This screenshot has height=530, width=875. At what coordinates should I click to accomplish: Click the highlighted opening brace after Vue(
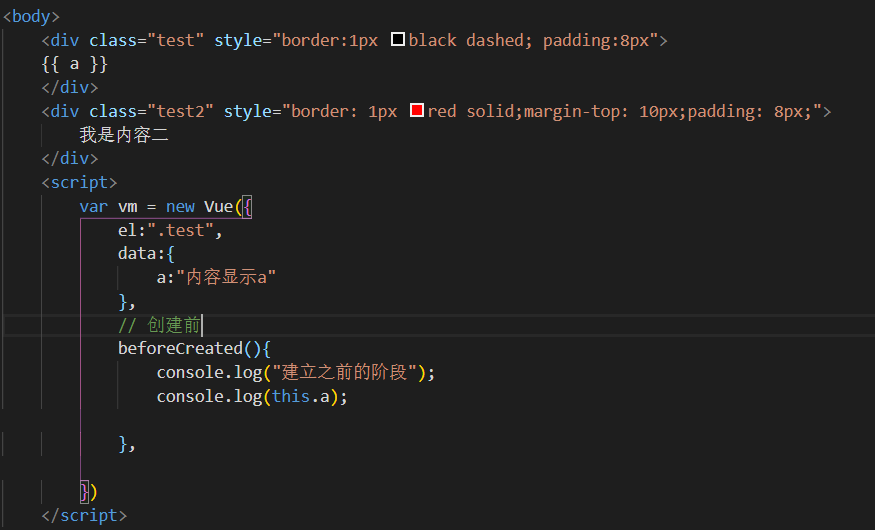pos(247,207)
